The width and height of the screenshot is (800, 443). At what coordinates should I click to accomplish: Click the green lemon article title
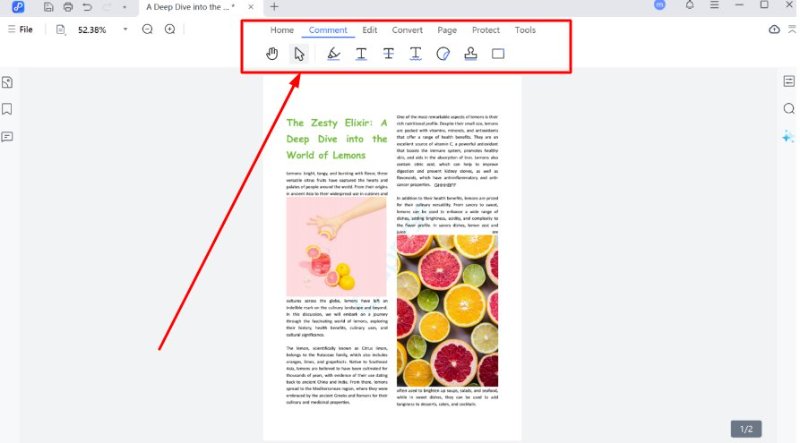tap(337, 139)
